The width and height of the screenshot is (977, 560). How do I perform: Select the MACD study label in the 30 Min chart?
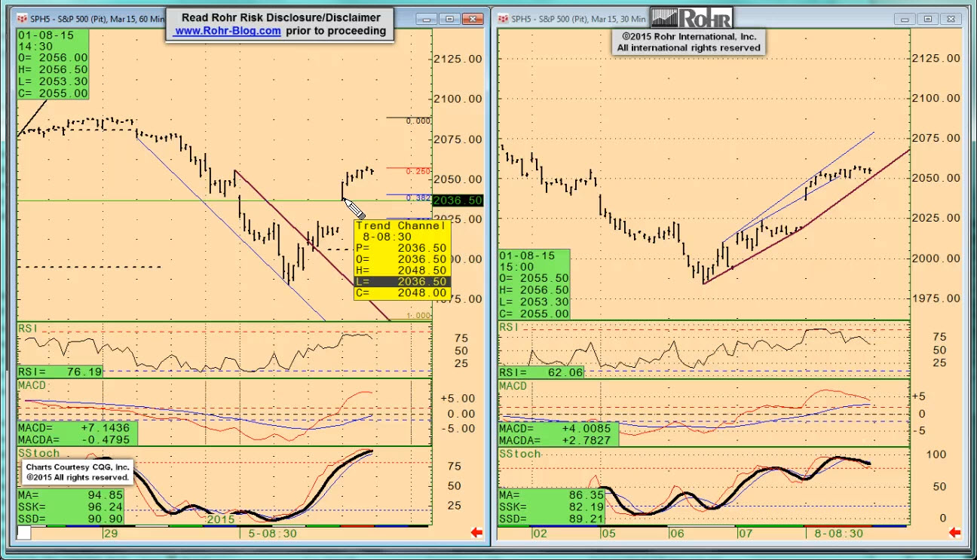[513, 386]
